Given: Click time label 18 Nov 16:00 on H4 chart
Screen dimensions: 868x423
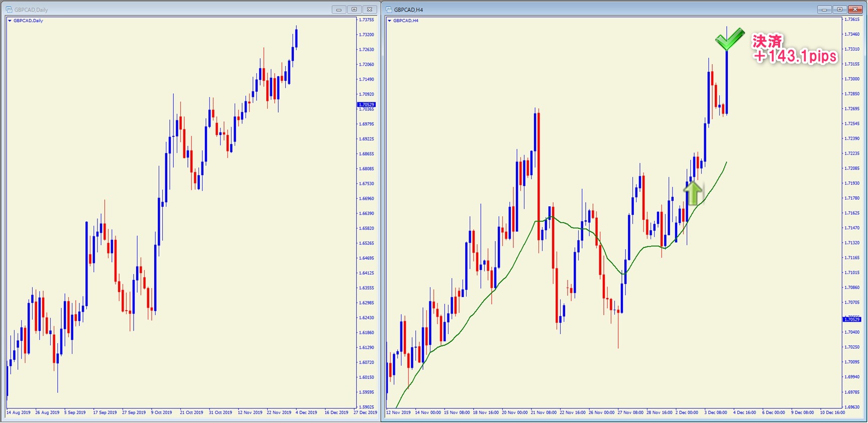Looking at the screenshot, I should click(x=486, y=412).
